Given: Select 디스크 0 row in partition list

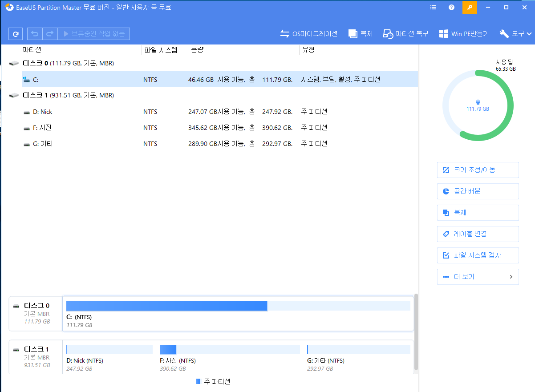Looking at the screenshot, I should pos(214,64).
